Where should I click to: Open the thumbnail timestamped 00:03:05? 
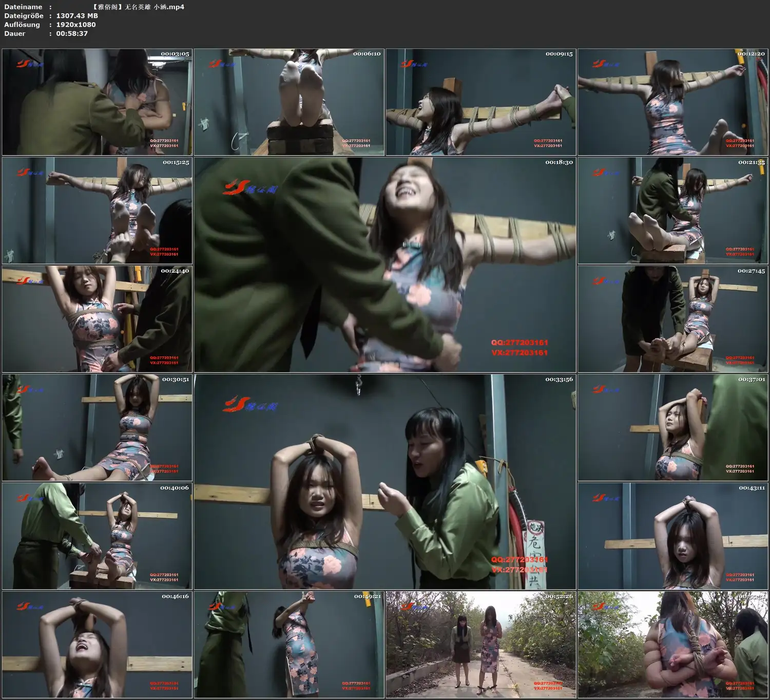[x=97, y=102]
